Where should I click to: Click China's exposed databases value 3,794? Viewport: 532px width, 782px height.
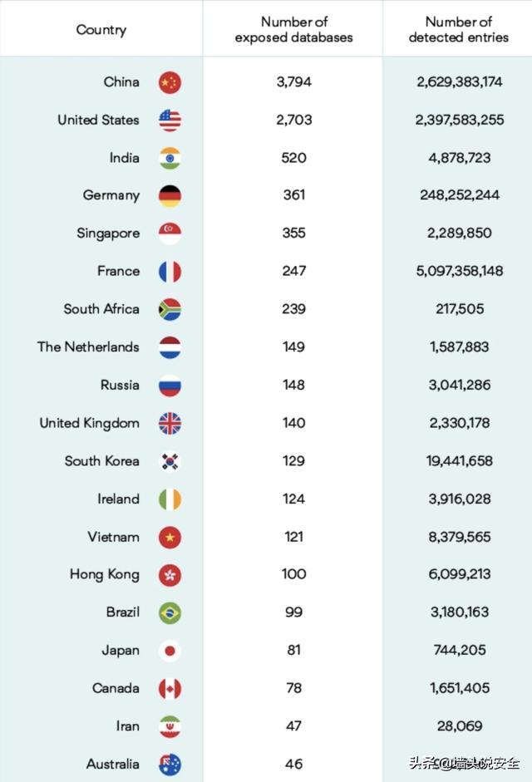tap(293, 82)
